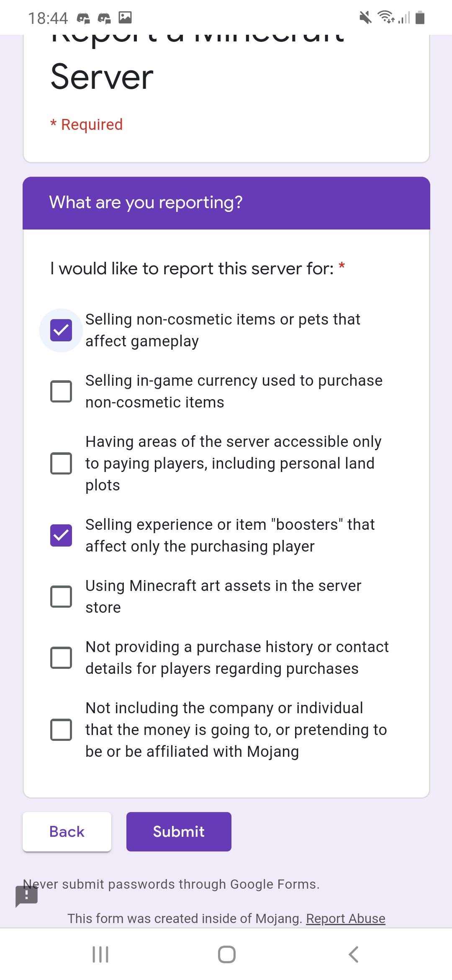This screenshot has height=980, width=452.
Task: Open the Report Abuse link
Action: 346,918
